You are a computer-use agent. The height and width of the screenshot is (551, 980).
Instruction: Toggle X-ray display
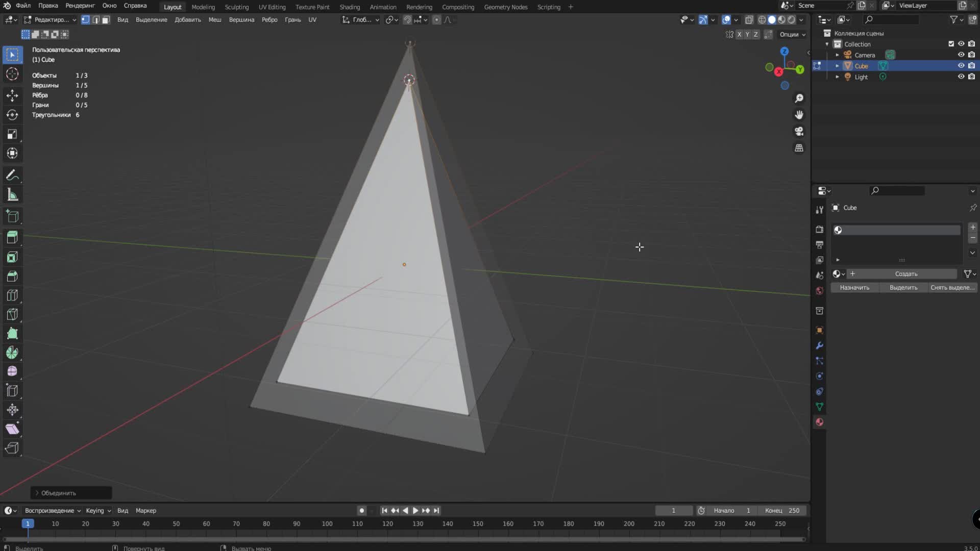[749, 20]
